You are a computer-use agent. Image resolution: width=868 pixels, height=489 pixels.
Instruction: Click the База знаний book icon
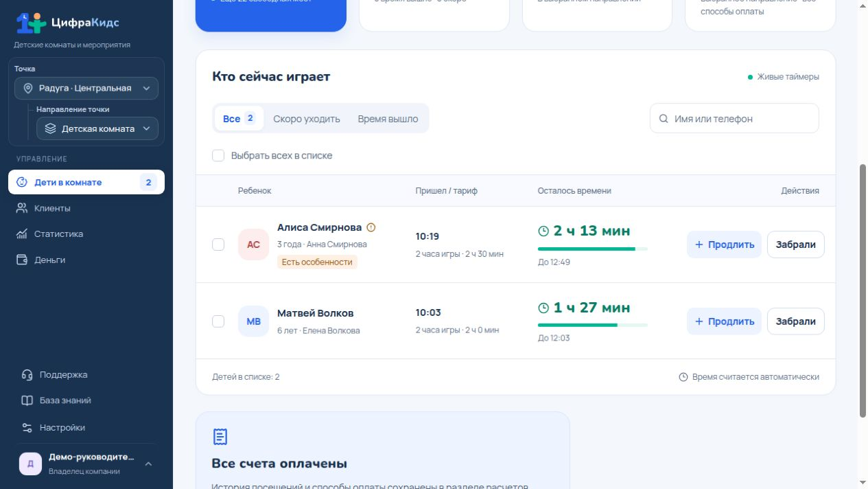[27, 400]
